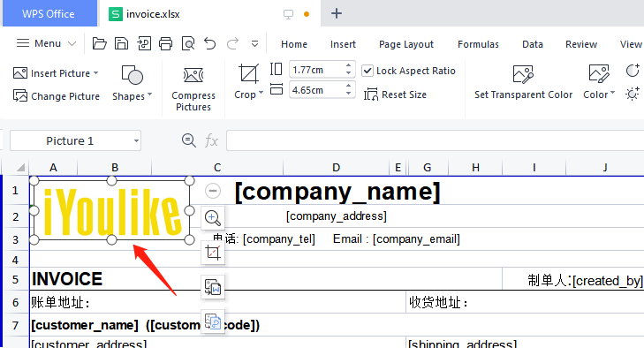Click the floating picture to PDF icon below

point(213,322)
